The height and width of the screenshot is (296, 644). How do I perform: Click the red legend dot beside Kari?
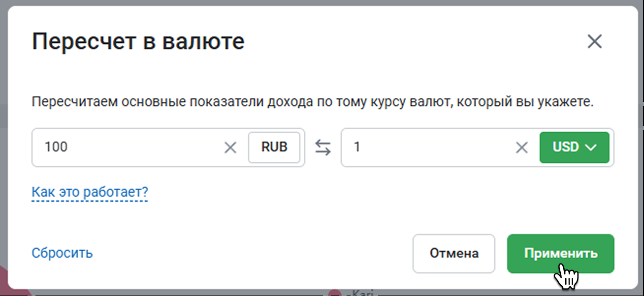point(335,293)
